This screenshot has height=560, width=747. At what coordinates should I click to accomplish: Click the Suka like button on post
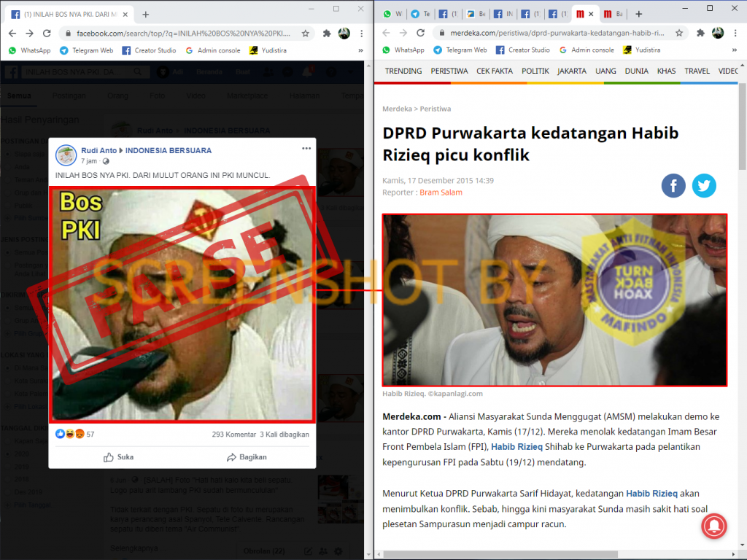tap(118, 457)
